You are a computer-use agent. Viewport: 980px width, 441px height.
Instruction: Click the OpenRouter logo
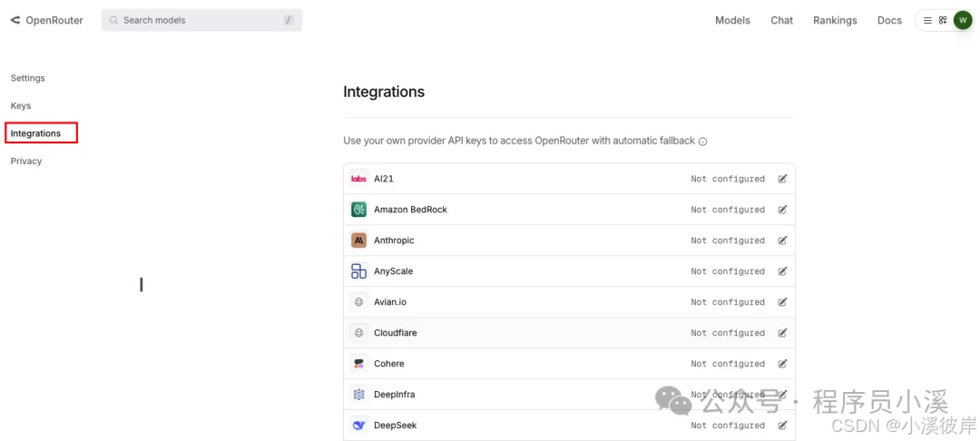47,20
